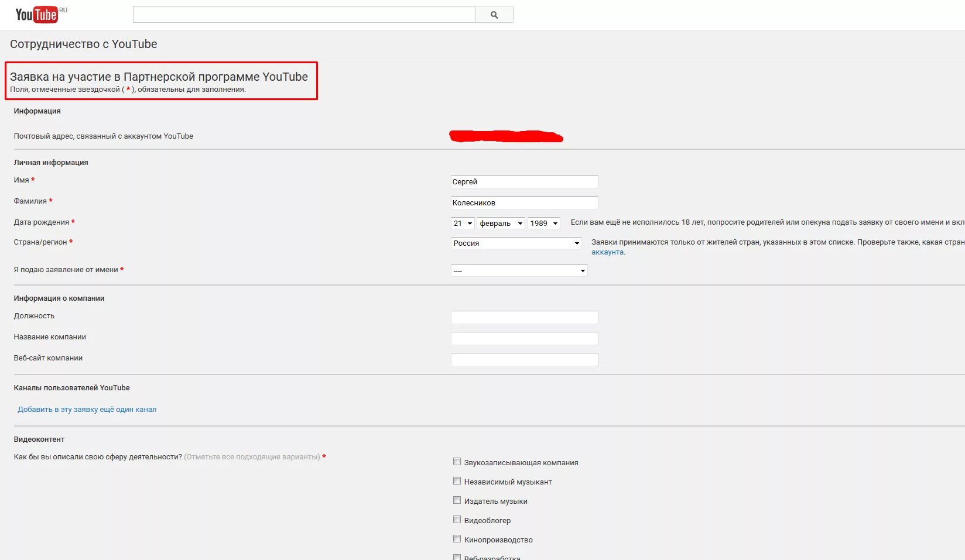Focus the YouTube search field

coord(304,15)
